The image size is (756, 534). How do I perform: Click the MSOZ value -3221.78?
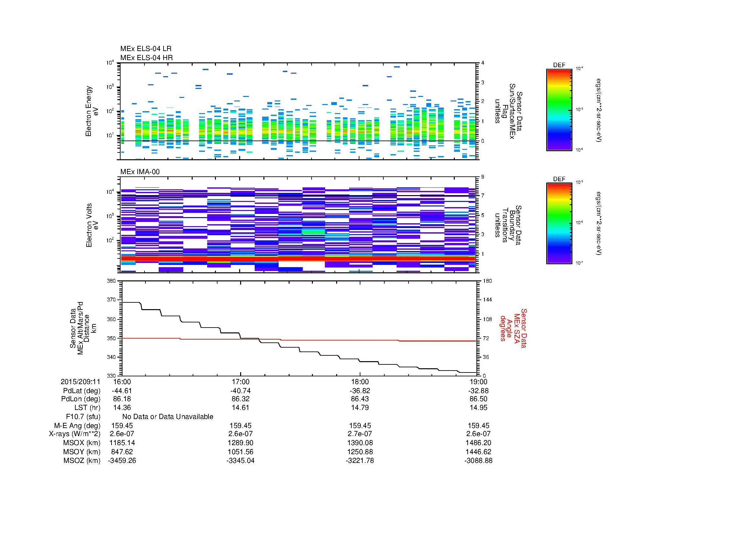[360, 461]
